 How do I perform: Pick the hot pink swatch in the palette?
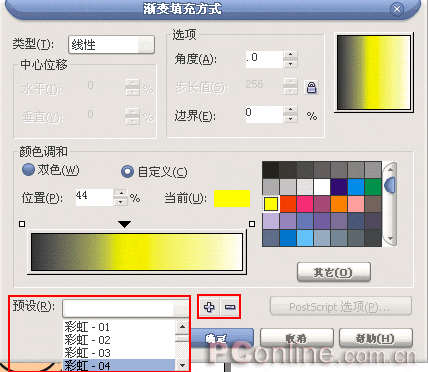click(305, 204)
